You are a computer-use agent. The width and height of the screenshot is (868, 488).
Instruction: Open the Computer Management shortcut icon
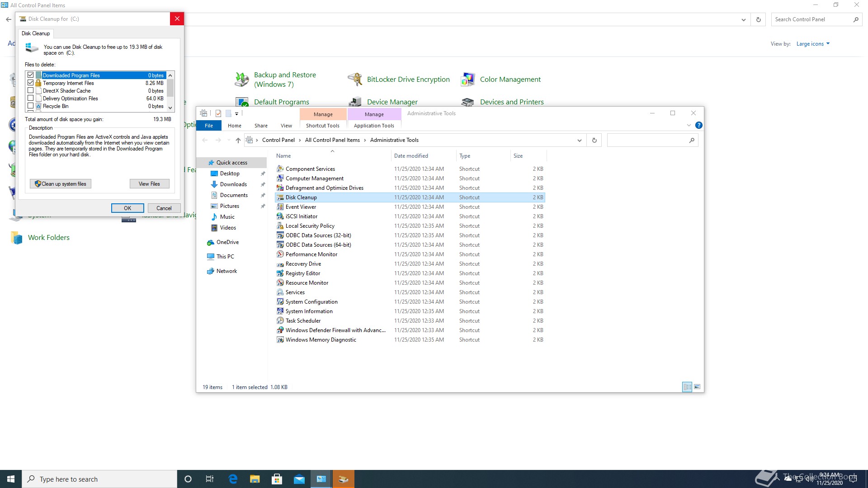coord(280,178)
